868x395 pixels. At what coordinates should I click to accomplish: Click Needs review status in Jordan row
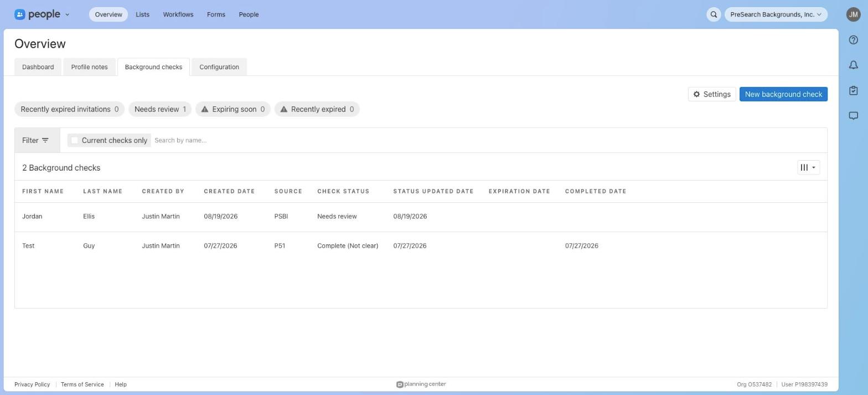tap(337, 217)
